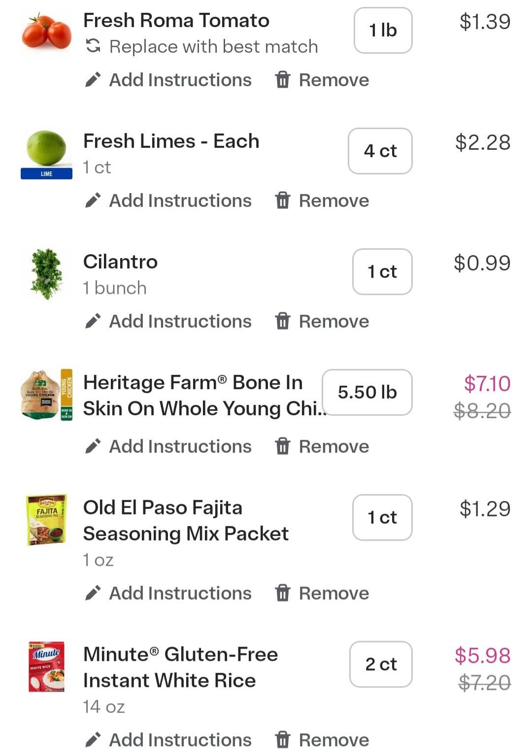This screenshot has height=756, width=532.
Task: Tap the Fresh Limes product image
Action: pos(46,153)
